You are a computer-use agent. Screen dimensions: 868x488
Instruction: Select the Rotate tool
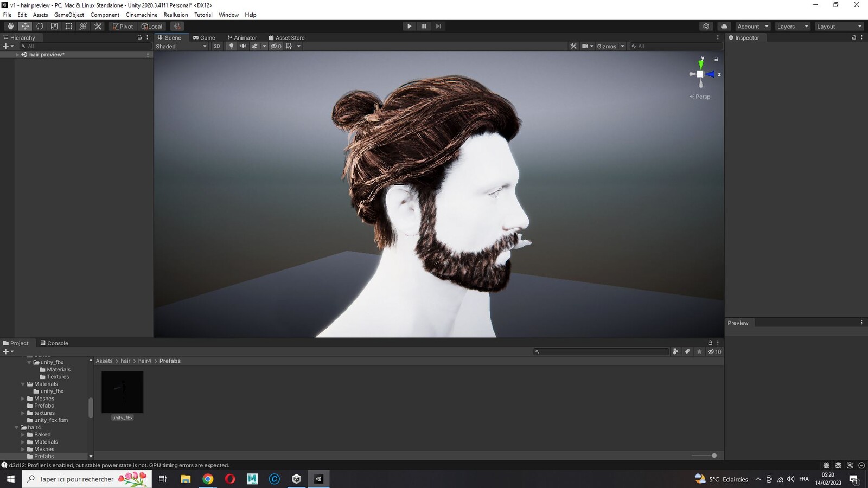40,26
